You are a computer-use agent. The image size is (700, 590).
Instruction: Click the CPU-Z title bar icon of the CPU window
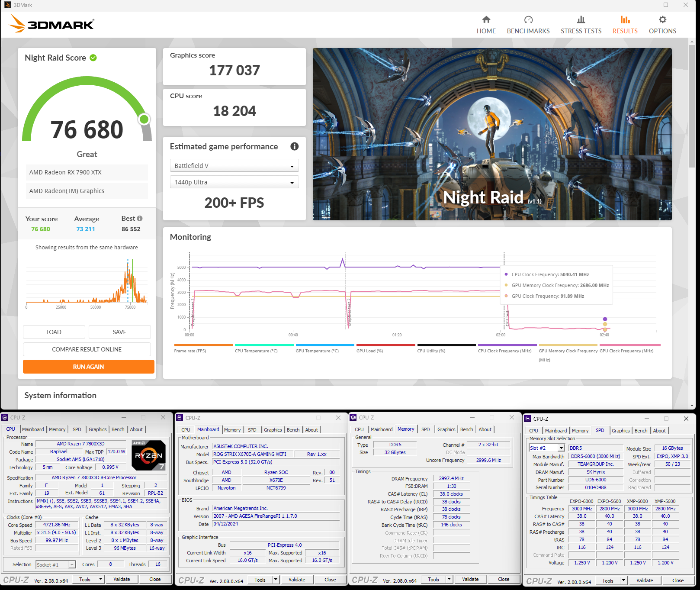coord(5,418)
